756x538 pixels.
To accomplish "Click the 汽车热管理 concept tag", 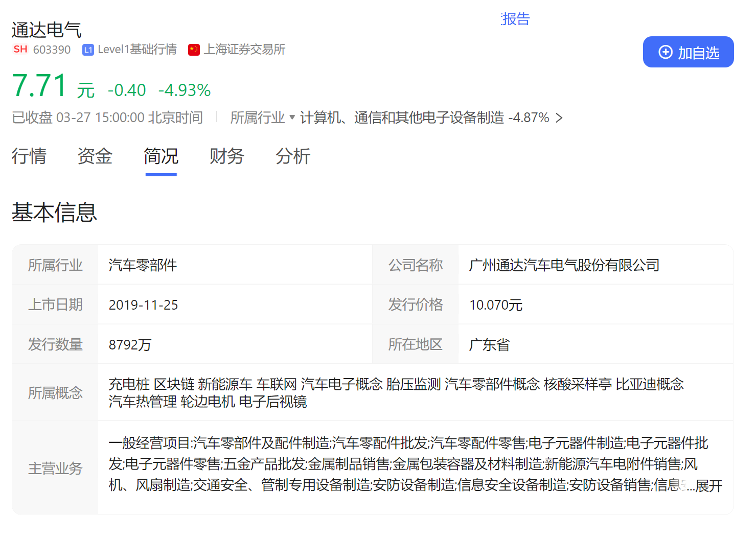I will point(143,402).
